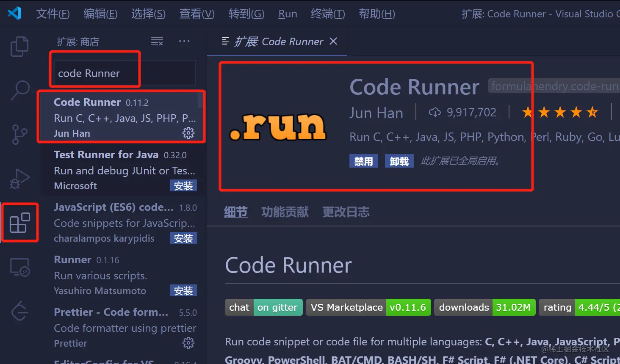Click the download count cloud icon
Viewport: 620px width, 364px height.
point(435,113)
